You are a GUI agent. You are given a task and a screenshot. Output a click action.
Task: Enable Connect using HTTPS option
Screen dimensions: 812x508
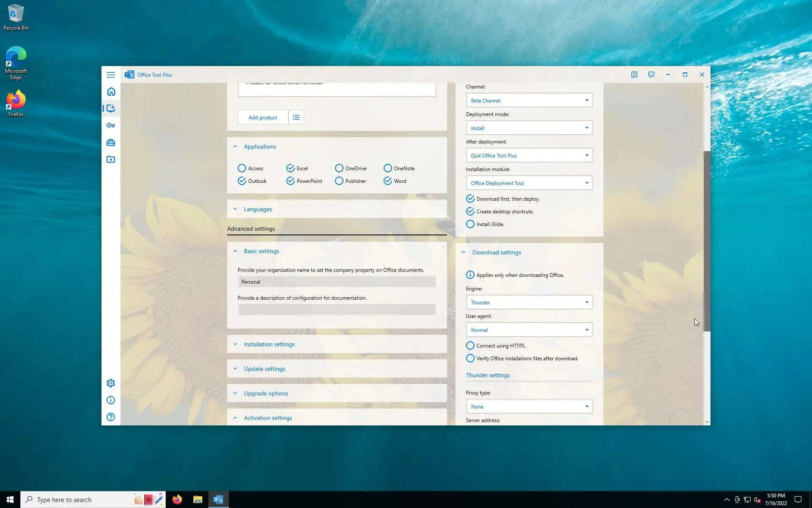[x=470, y=345]
